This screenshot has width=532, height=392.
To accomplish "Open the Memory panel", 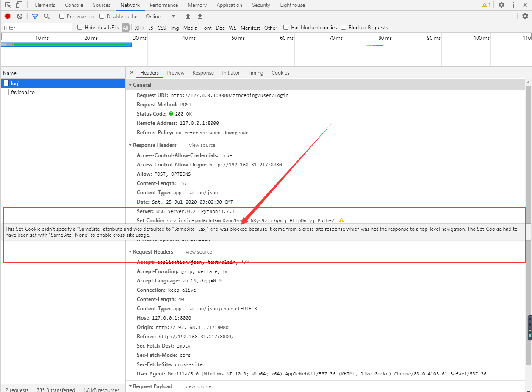I will (197, 5).
